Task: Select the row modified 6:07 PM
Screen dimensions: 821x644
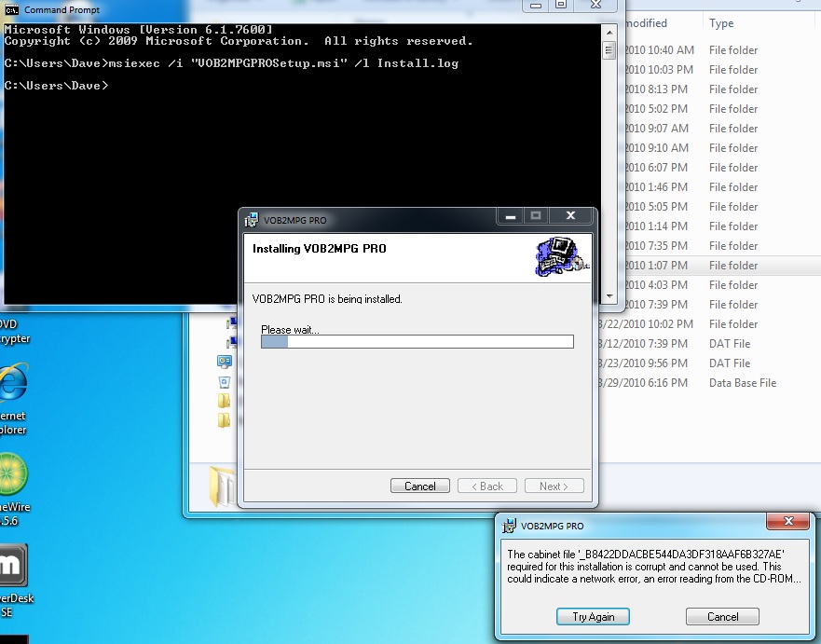Action: coord(721,168)
